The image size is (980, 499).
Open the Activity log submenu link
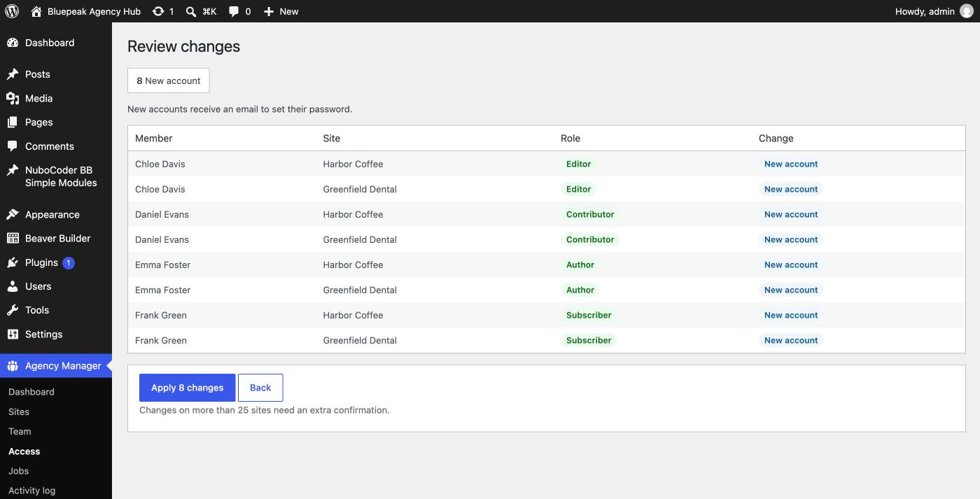pyautogui.click(x=31, y=491)
